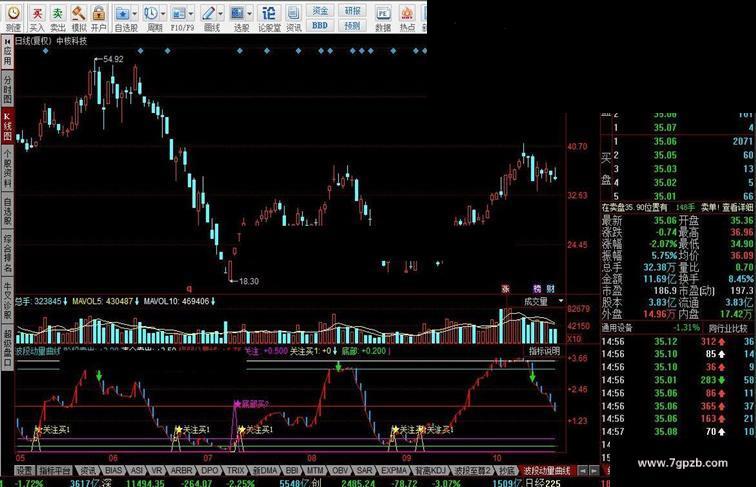Click the 日线(复权) 中核科技 chart title
756x487 pixels.
click(51, 41)
